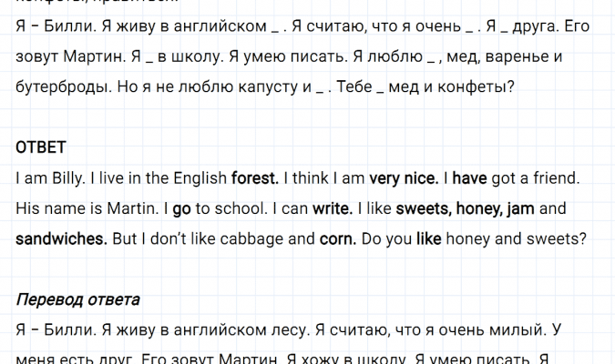Click the bold word write
Image resolution: width=615 pixels, height=364 pixels.
(333, 207)
